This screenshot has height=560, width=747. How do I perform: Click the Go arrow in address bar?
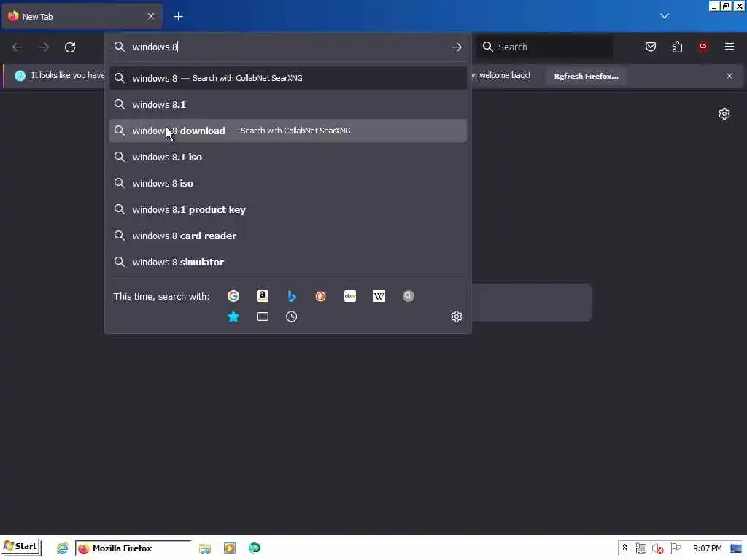pyautogui.click(x=457, y=47)
